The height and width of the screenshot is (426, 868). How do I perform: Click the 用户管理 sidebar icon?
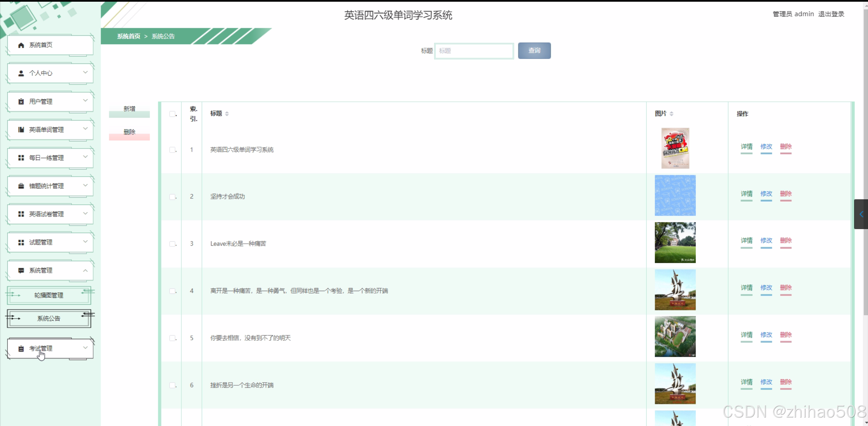[x=21, y=101]
